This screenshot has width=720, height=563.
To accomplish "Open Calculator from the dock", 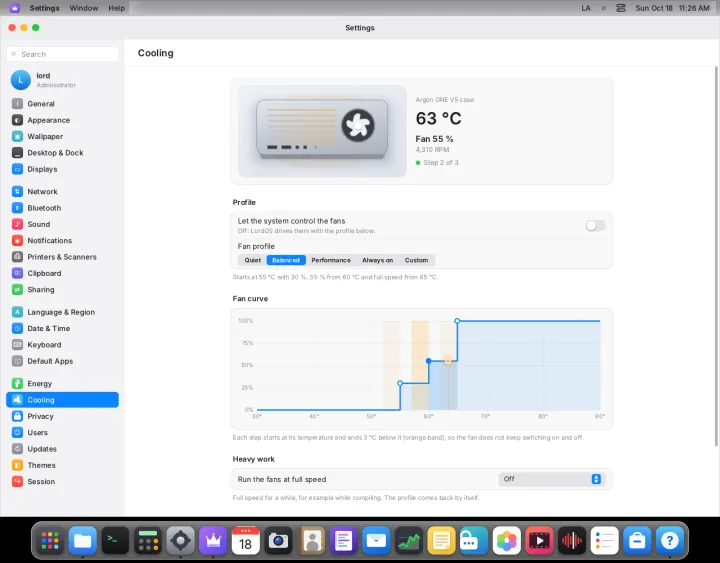I will [x=148, y=540].
